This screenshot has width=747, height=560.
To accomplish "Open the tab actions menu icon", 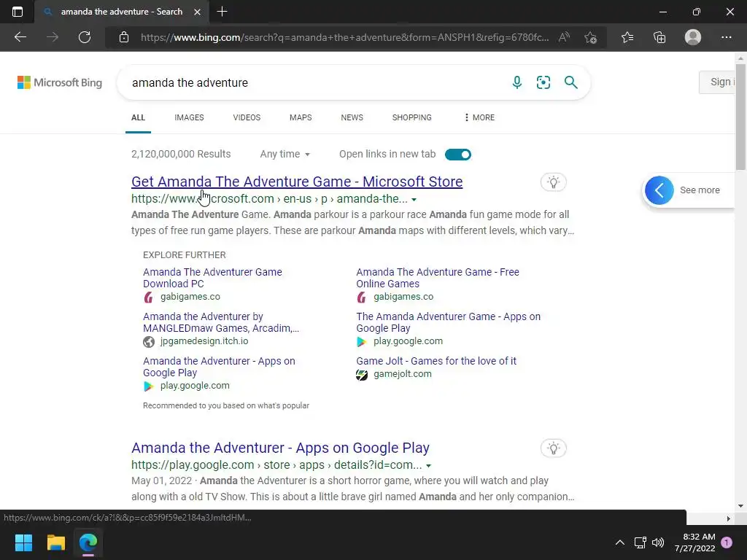I will pyautogui.click(x=18, y=12).
